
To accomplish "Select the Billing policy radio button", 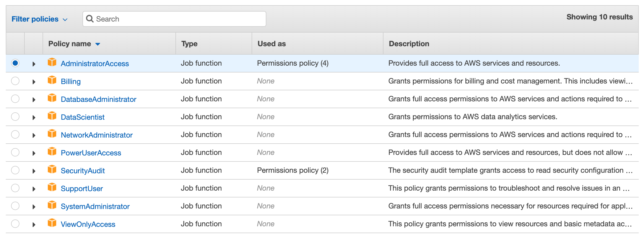I will [x=15, y=81].
